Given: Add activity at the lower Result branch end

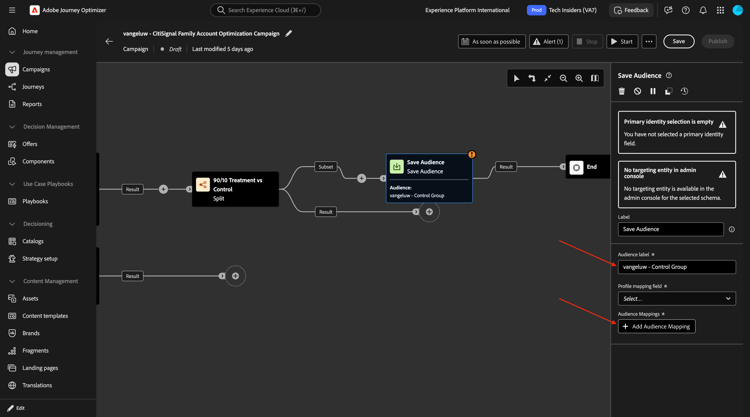Looking at the screenshot, I should click(x=235, y=276).
